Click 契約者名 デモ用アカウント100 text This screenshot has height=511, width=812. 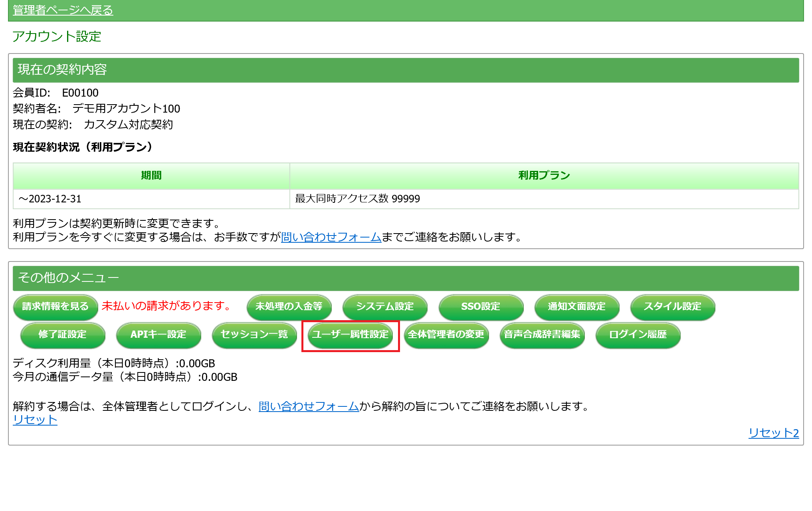97,109
